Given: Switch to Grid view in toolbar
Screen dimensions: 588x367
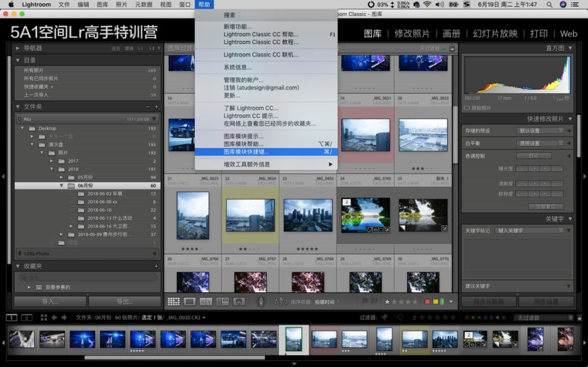Looking at the screenshot, I should pos(173,302).
